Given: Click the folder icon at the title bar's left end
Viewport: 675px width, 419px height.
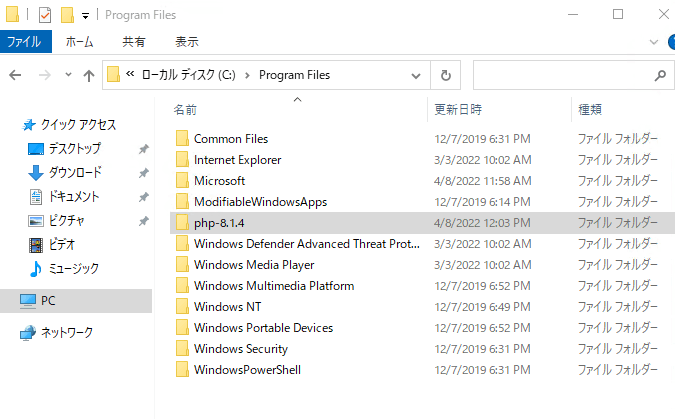Looking at the screenshot, I should coord(12,14).
